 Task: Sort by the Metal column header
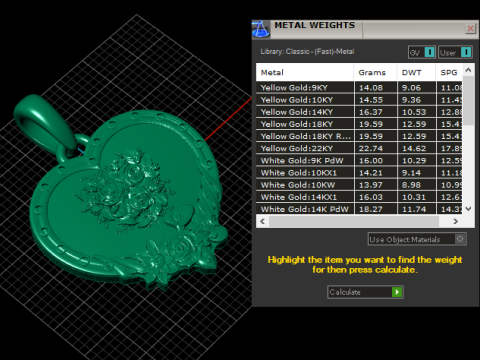pos(305,72)
